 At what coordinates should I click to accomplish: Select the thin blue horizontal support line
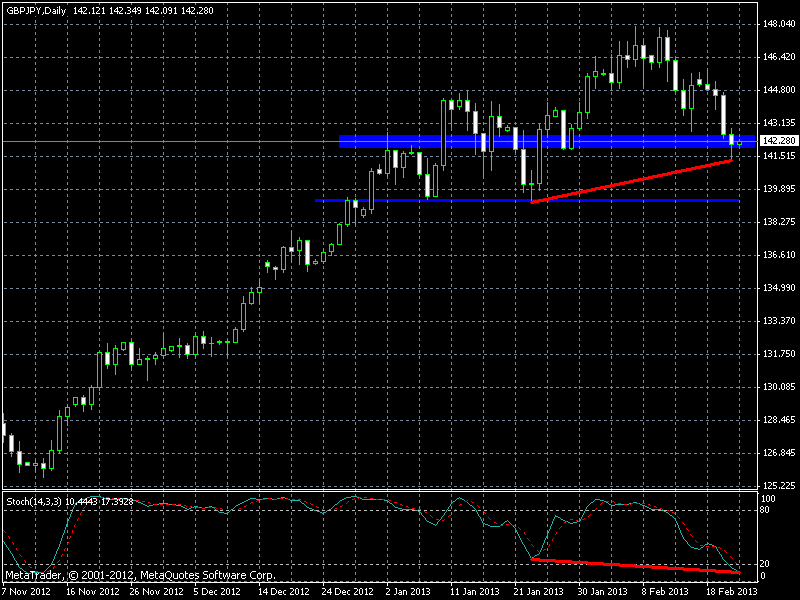click(x=528, y=201)
